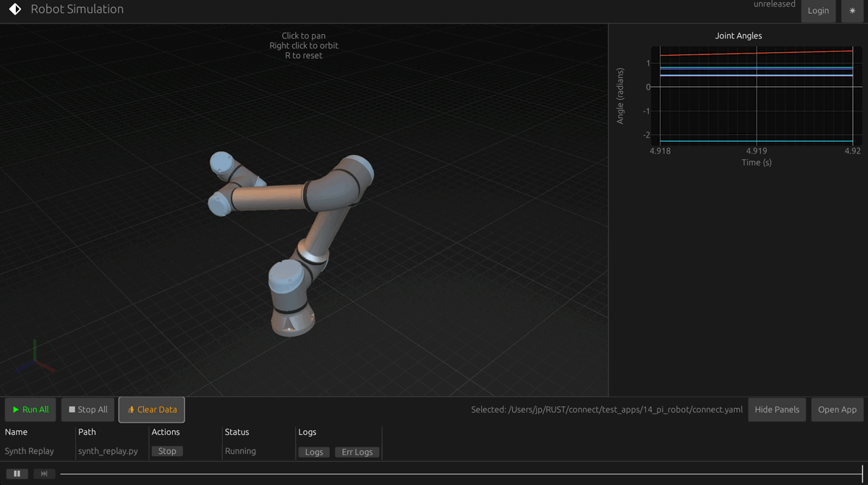Screen dimensions: 868x485
Task: Toggle the theme sun icon button
Action: (x=852, y=11)
